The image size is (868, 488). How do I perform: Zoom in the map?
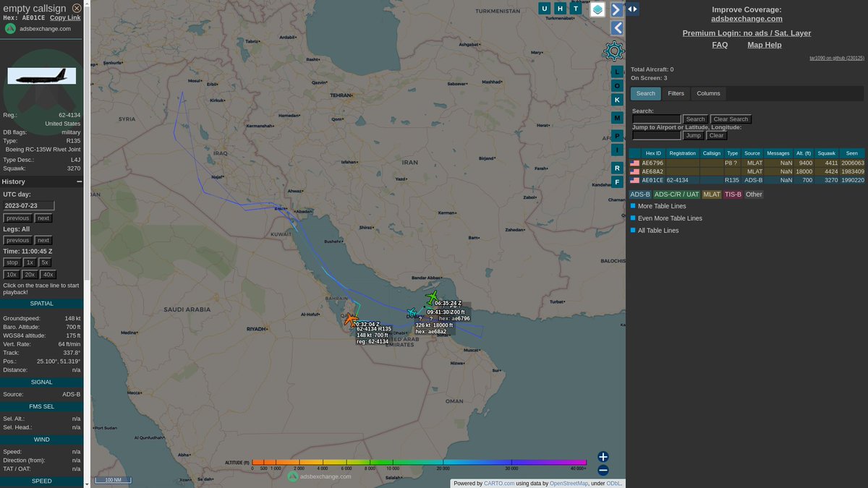(603, 457)
